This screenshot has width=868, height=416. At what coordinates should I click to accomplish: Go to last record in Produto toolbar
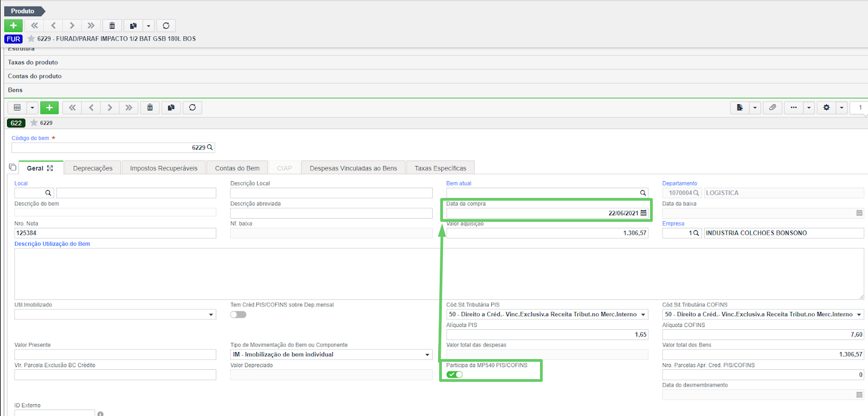91,25
